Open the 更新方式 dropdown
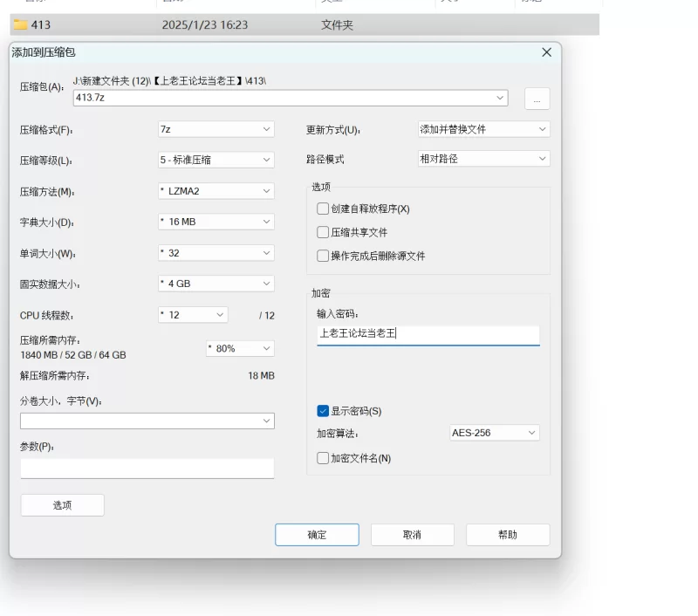This screenshot has width=698, height=616. pyautogui.click(x=484, y=129)
